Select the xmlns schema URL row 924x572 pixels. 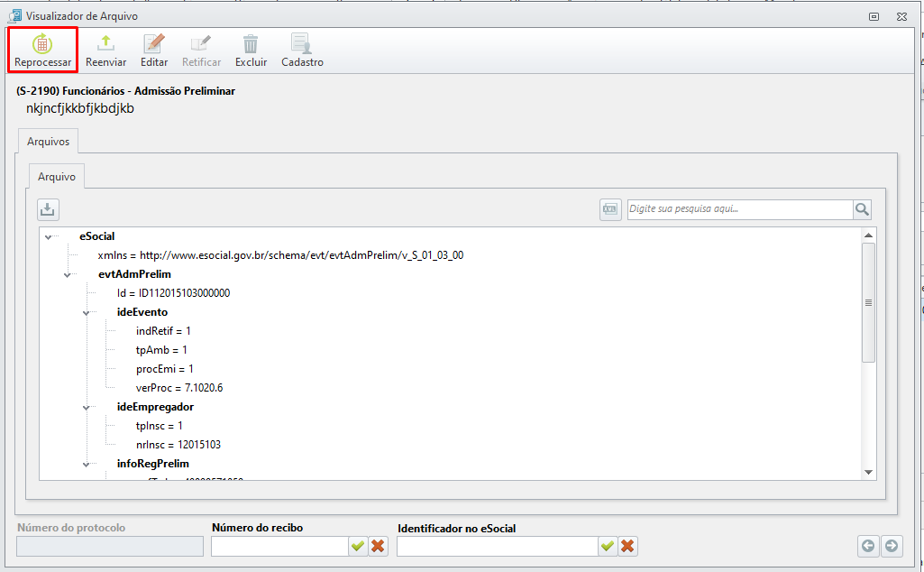(280, 255)
